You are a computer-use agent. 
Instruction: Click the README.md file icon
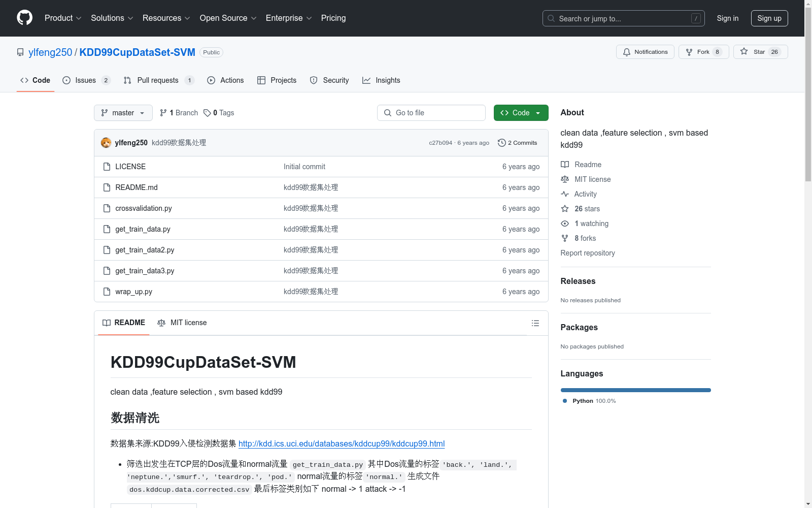[x=107, y=187]
